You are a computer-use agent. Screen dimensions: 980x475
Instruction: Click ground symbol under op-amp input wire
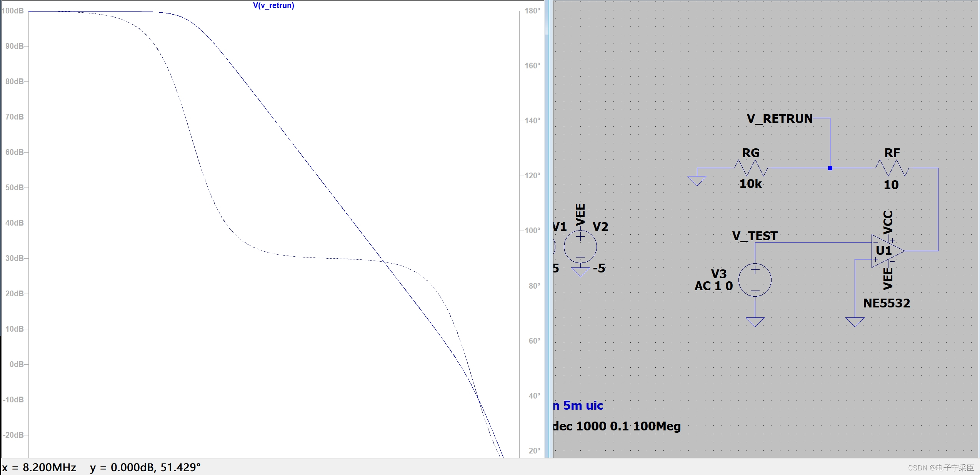tap(855, 322)
